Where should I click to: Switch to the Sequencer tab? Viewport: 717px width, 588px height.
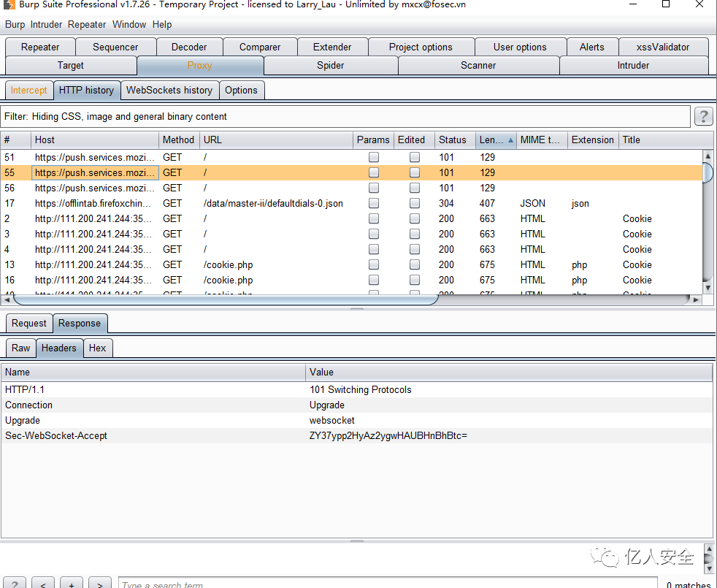(x=115, y=47)
